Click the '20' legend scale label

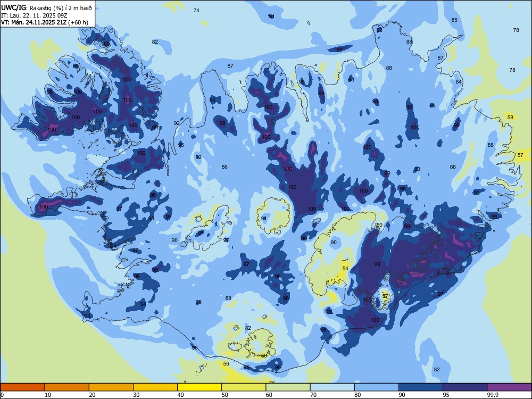point(92,395)
